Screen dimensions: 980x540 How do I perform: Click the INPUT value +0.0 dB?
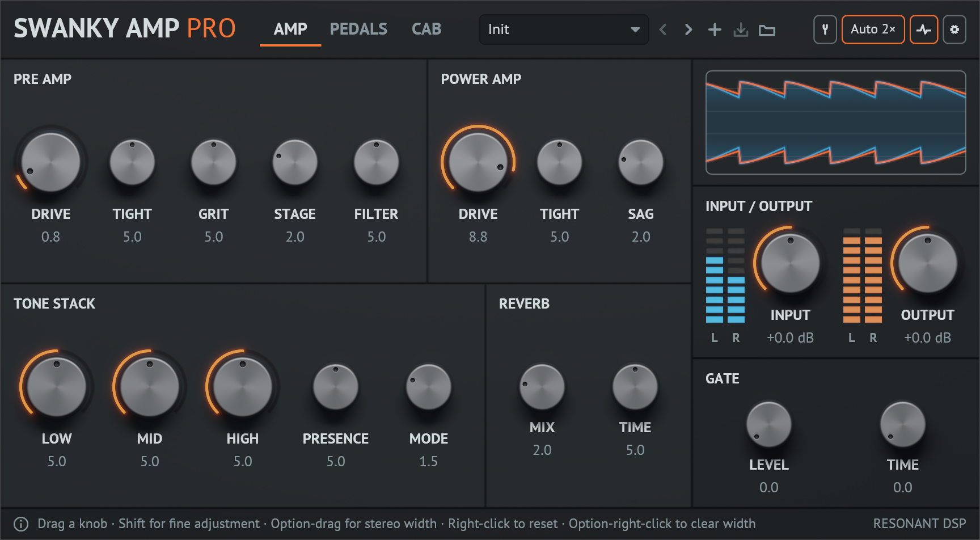pos(791,337)
